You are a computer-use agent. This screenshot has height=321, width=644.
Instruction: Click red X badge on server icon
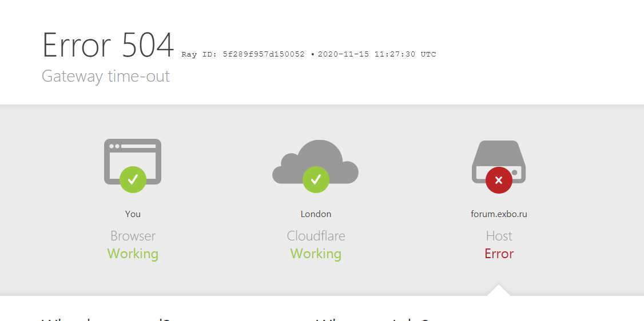(x=499, y=179)
